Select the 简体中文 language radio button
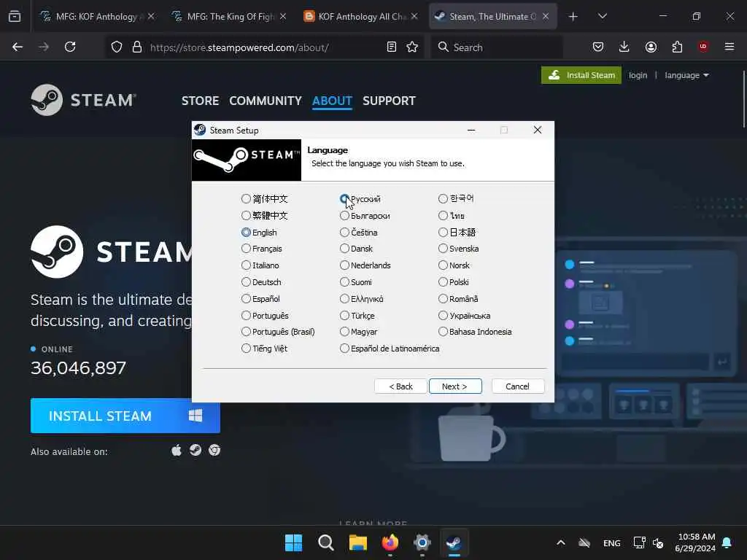The width and height of the screenshot is (747, 560). (246, 198)
